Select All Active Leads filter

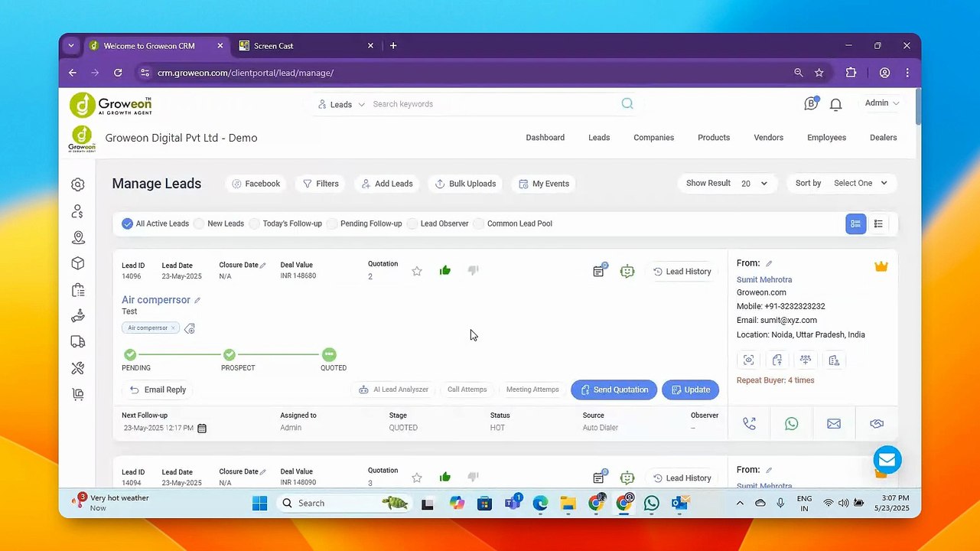[155, 223]
